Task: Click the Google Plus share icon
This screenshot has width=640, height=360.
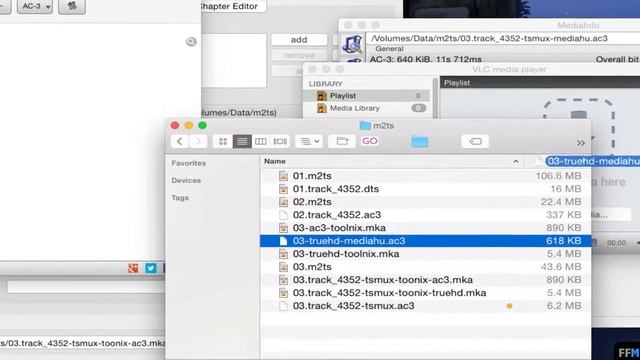Action: click(x=133, y=268)
